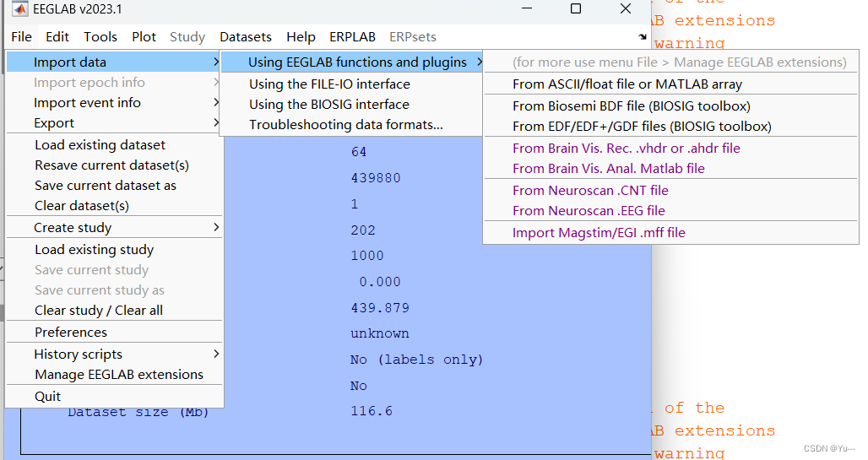Choose Clear study / Clear all
This screenshot has width=868, height=460.
(113, 311)
